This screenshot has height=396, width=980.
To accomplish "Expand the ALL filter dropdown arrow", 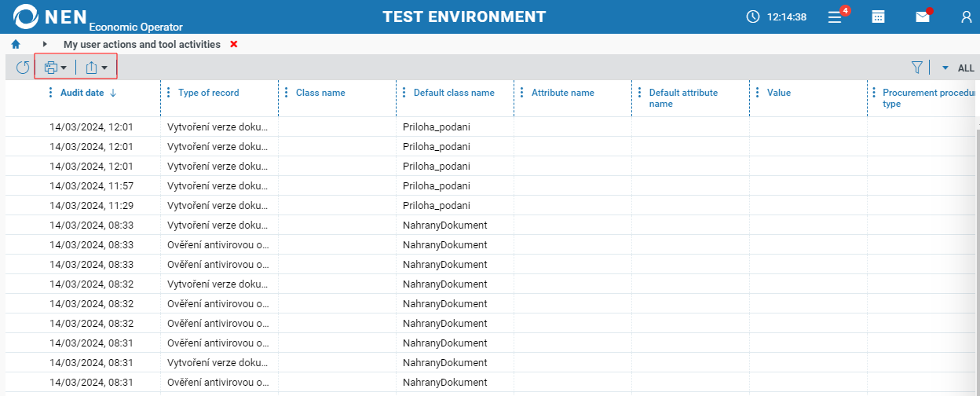I will click(x=945, y=68).
